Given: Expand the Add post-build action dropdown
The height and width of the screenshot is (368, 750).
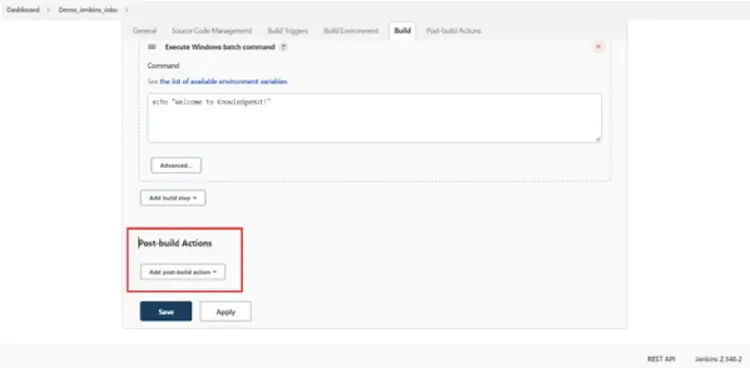Looking at the screenshot, I should [x=183, y=272].
